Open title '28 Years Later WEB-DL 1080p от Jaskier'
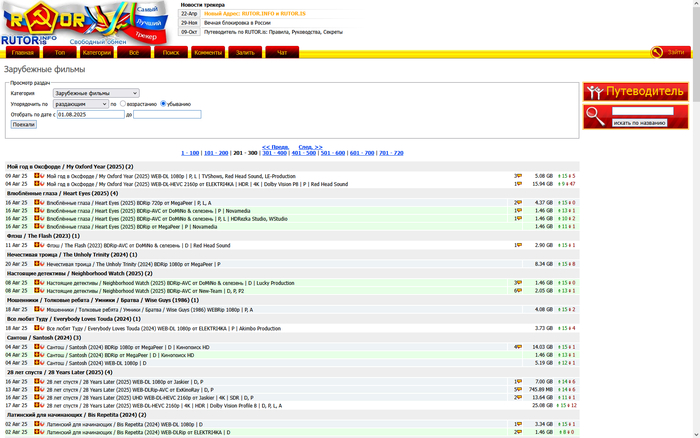This screenshot has width=700, height=438. pos(125,382)
